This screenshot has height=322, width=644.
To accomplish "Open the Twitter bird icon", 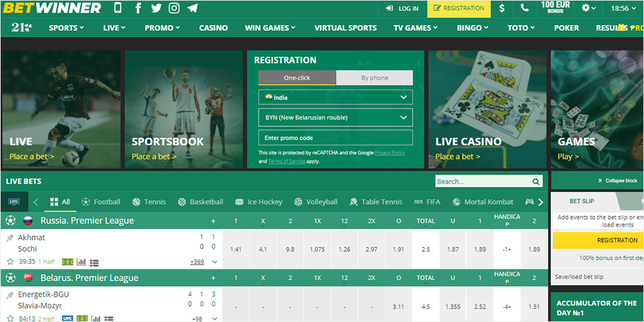I will tap(156, 8).
